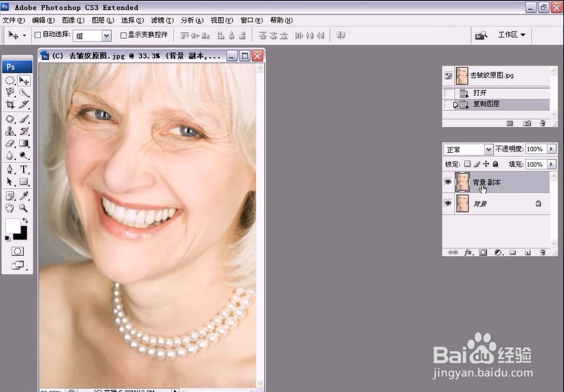
Task: Open the 文件 menu
Action: coord(14,20)
